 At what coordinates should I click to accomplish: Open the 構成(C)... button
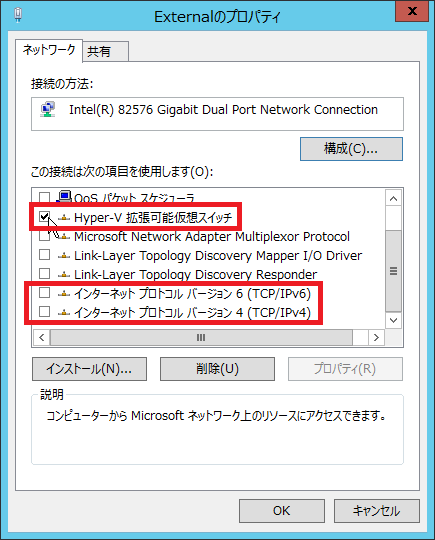pyautogui.click(x=351, y=149)
